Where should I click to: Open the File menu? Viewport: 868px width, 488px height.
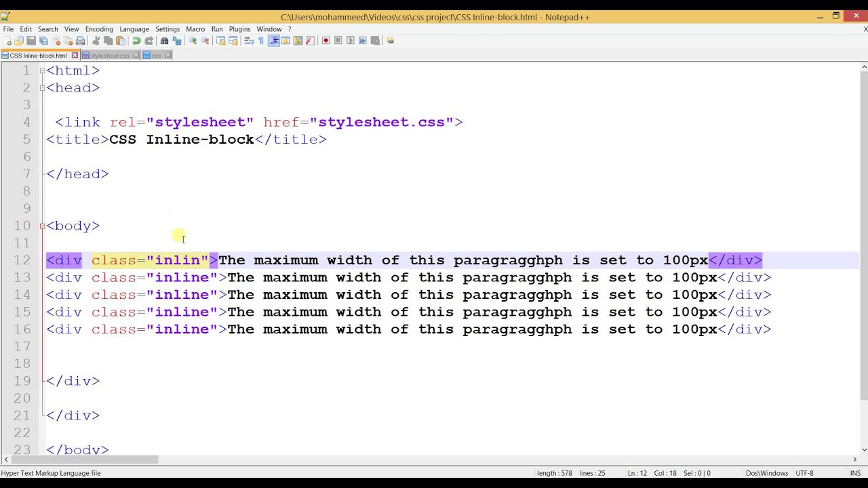(x=8, y=29)
